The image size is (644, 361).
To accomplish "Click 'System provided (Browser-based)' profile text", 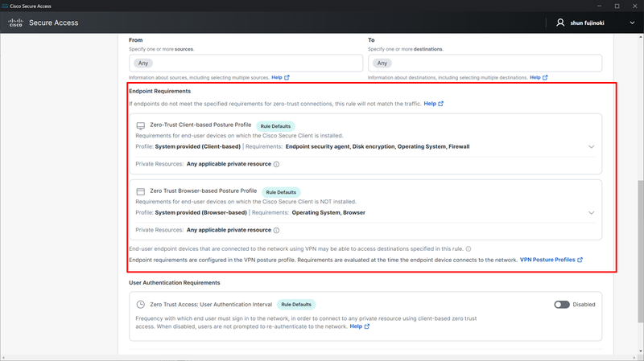I will [x=200, y=212].
